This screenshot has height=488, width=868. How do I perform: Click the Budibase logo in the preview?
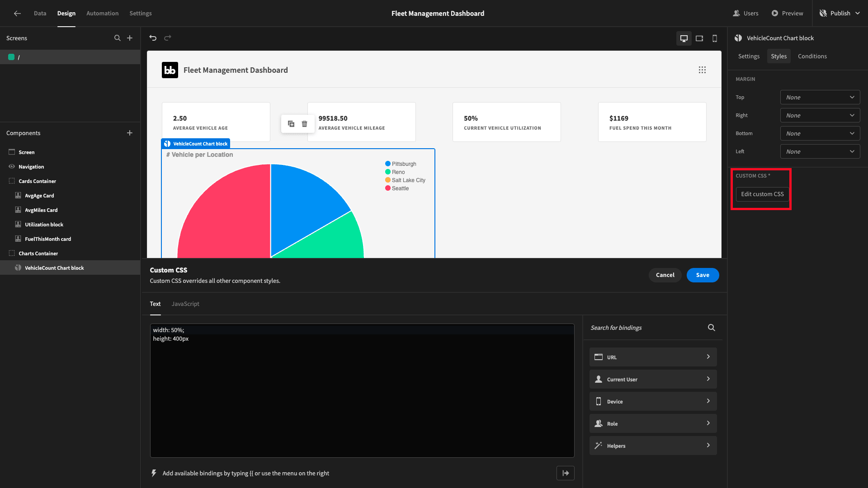170,70
